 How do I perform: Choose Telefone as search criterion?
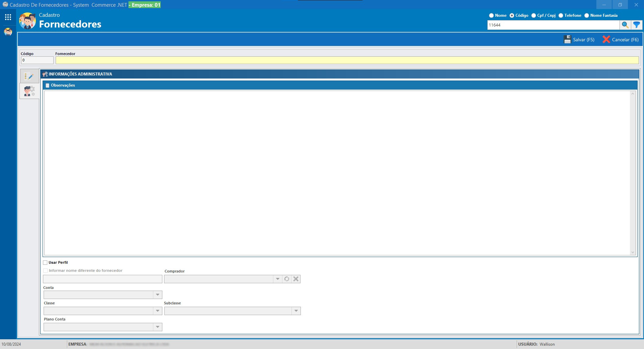pyautogui.click(x=561, y=15)
